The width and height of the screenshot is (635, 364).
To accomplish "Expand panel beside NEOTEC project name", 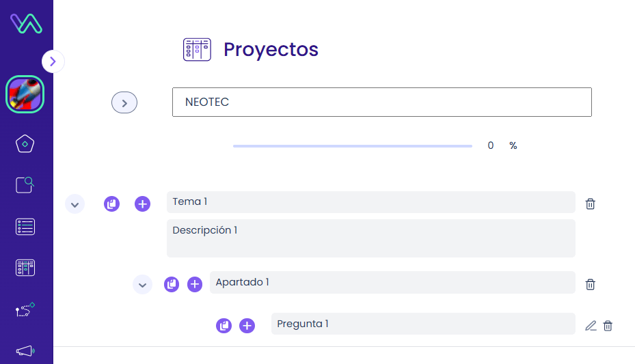I will click(124, 102).
